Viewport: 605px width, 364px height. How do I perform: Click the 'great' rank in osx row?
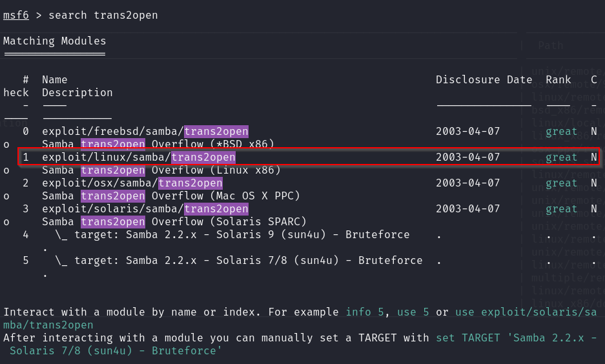coord(561,183)
